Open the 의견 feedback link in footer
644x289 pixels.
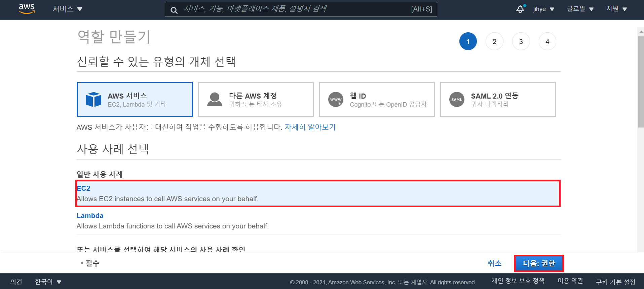(16, 282)
